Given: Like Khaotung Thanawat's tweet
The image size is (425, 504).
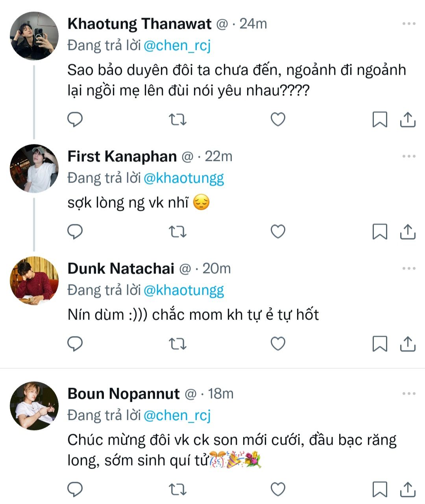Looking at the screenshot, I should [278, 119].
